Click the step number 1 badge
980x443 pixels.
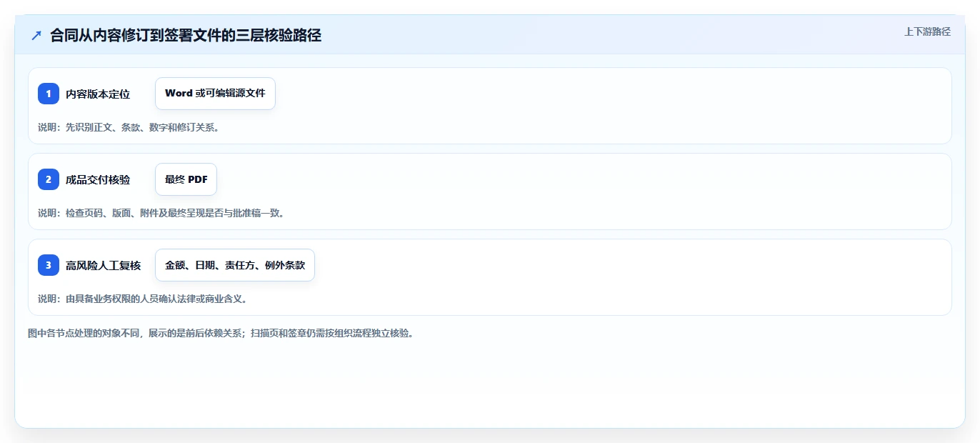point(49,94)
